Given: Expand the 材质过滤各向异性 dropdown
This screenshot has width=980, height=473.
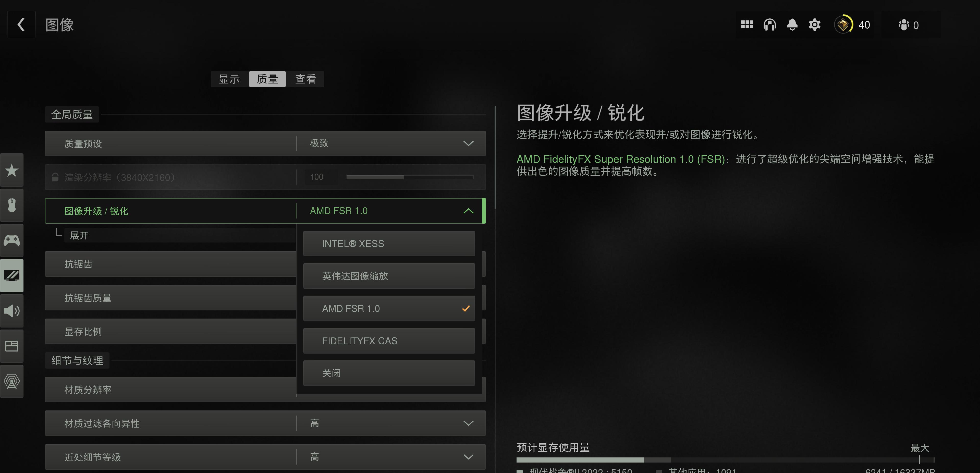Looking at the screenshot, I should 265,423.
